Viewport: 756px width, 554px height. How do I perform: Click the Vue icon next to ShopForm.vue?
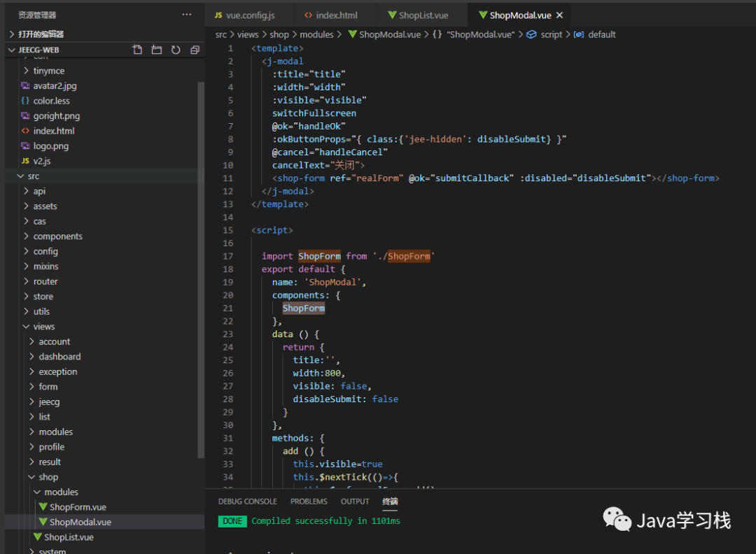tap(43, 506)
